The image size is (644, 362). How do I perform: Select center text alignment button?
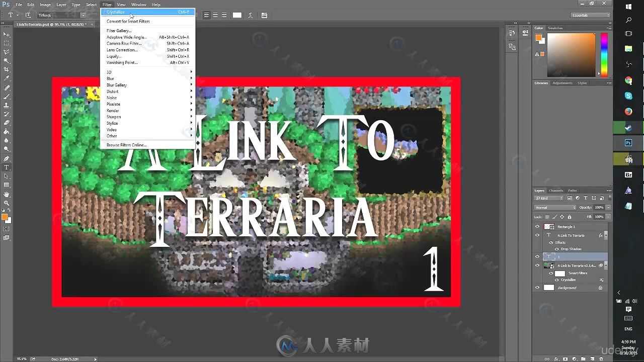click(215, 15)
